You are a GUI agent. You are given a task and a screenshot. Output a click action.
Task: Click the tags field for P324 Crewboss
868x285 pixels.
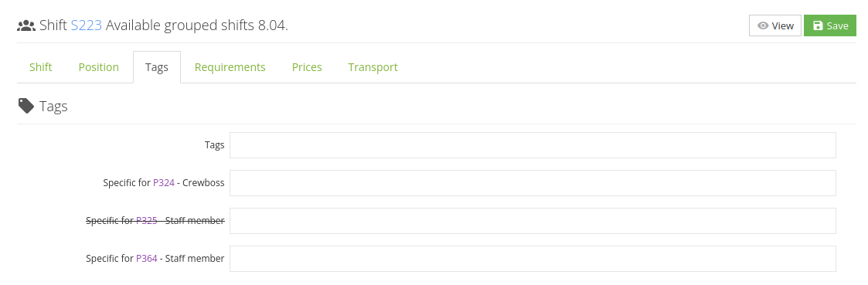pos(533,182)
